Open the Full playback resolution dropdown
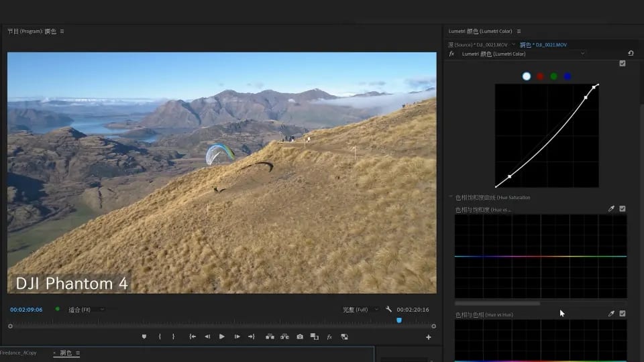Viewport: 644px width, 362px height. [x=361, y=310]
